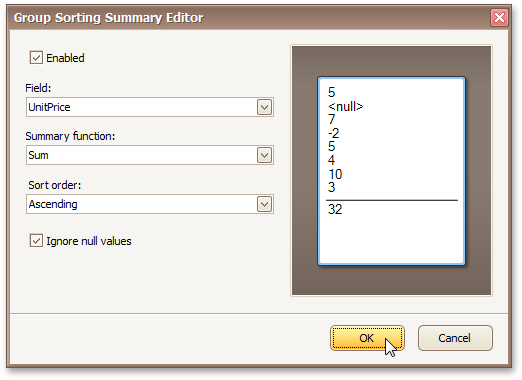The width and height of the screenshot is (522, 380).
Task: Click the value 7 in the preview list
Action: (x=331, y=119)
